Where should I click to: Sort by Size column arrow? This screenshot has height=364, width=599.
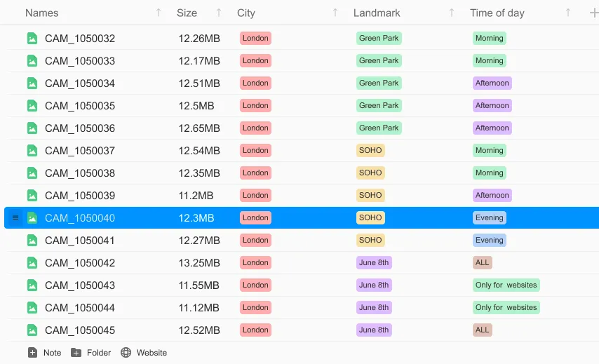219,13
